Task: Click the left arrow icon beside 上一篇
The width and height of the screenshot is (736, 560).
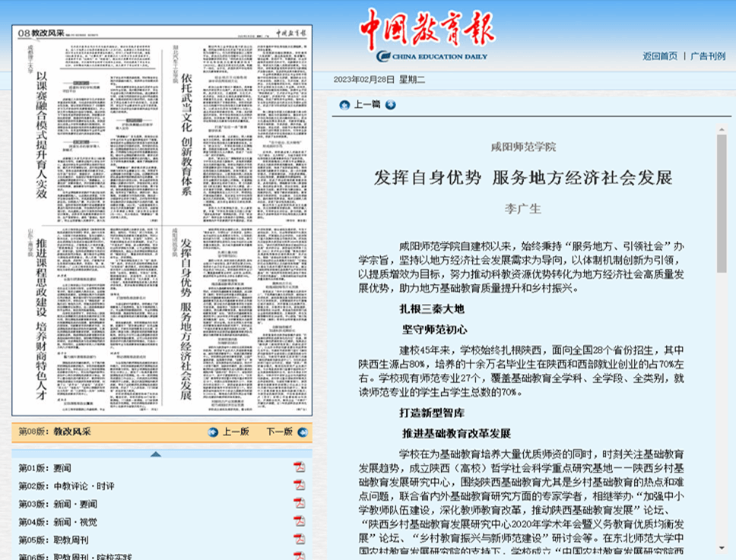Action: click(344, 105)
